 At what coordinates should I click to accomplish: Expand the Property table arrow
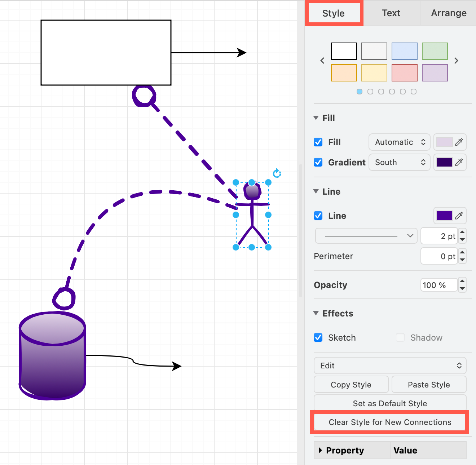coord(320,450)
